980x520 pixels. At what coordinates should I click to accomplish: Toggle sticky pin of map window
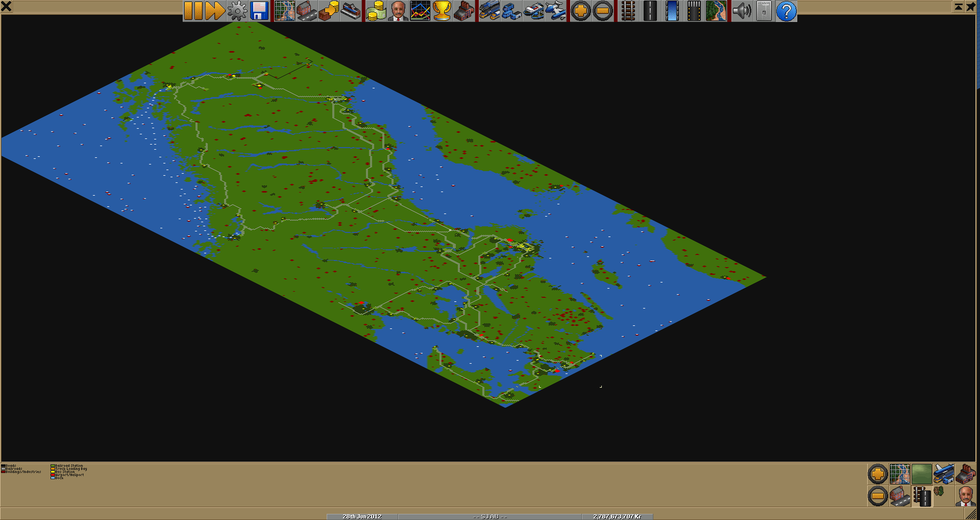(971, 7)
